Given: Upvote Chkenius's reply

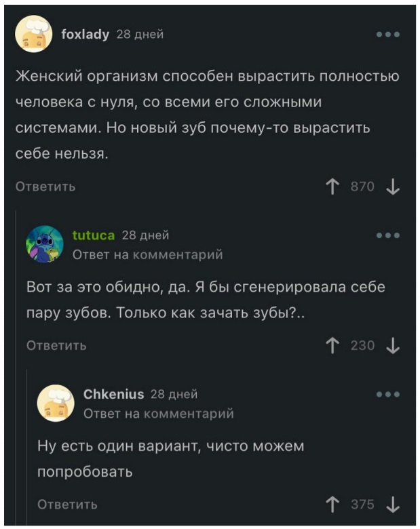Looking at the screenshot, I should [332, 504].
